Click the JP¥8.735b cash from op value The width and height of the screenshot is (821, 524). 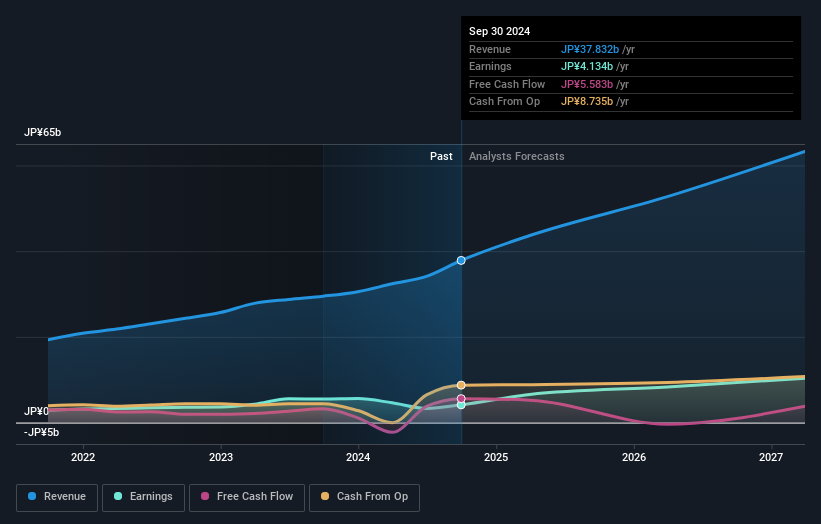pos(587,102)
